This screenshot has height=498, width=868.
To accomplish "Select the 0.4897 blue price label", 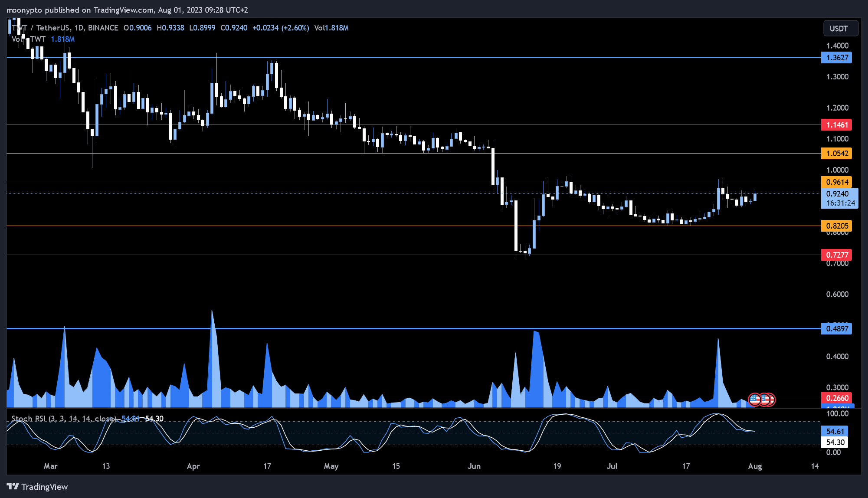I will tap(836, 329).
